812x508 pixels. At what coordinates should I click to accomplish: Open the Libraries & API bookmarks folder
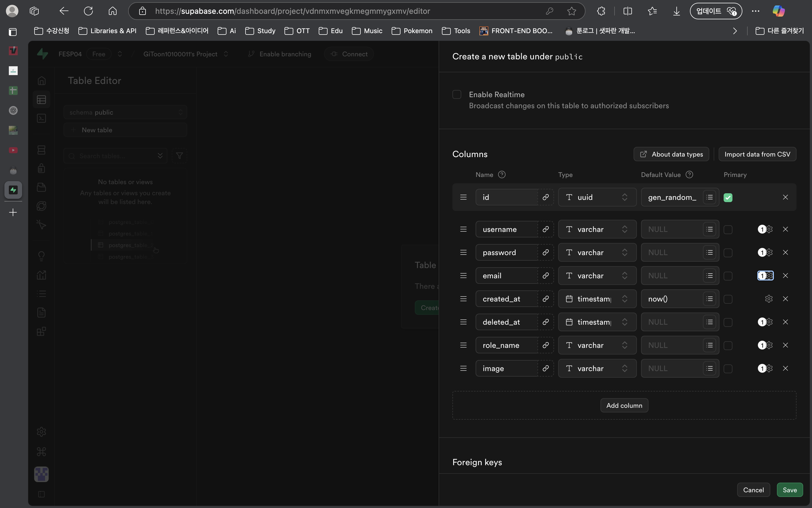tap(107, 31)
